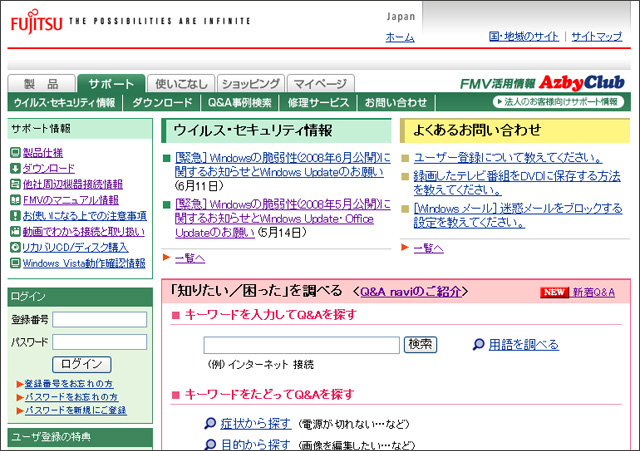
Task: Click the 登録番号 input field
Action: [100, 320]
